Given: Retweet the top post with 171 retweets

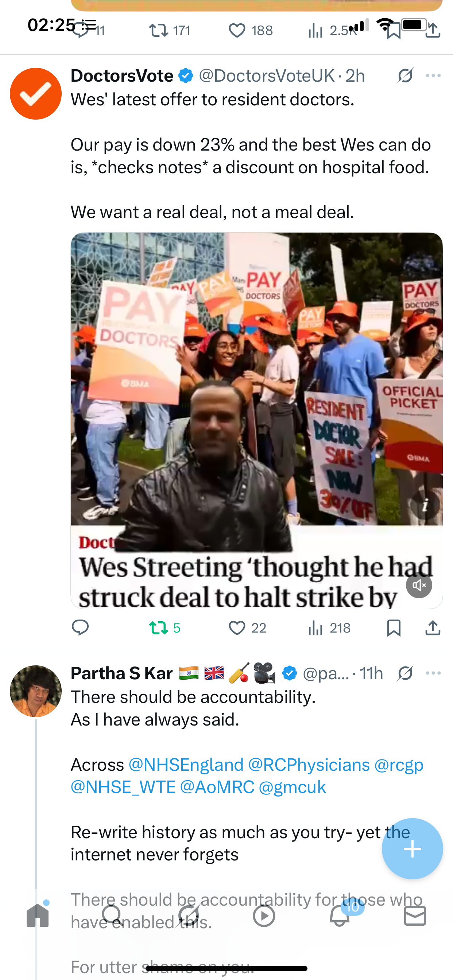Looking at the screenshot, I should [x=169, y=30].
